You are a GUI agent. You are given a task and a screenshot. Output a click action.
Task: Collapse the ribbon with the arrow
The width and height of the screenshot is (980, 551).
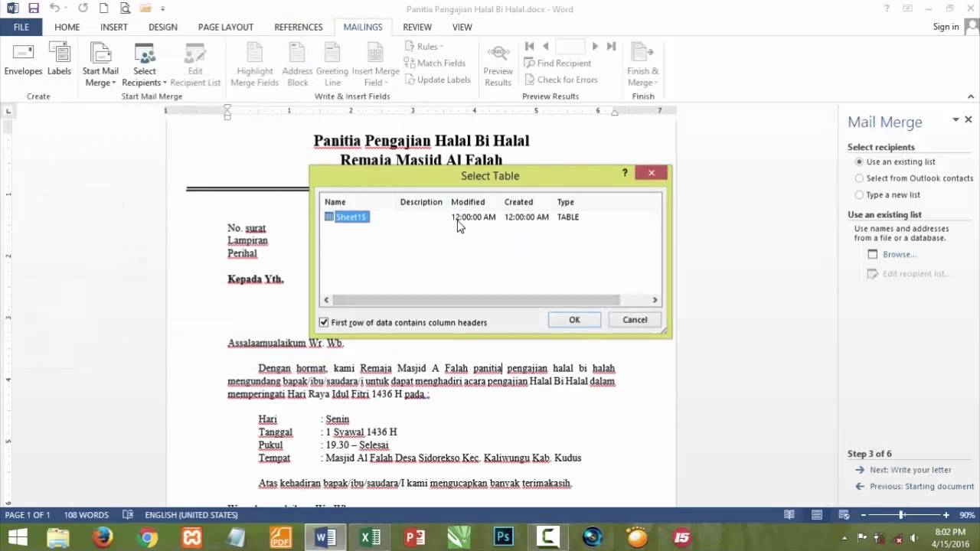[972, 96]
